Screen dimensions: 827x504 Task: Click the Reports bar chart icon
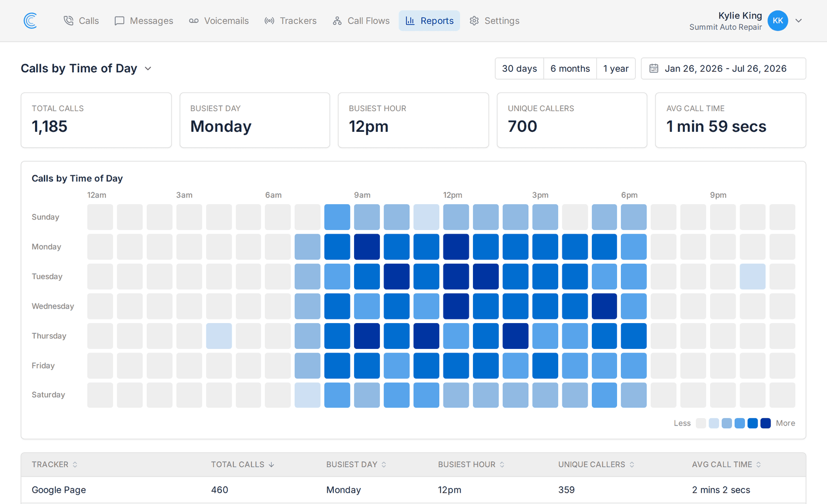click(410, 21)
